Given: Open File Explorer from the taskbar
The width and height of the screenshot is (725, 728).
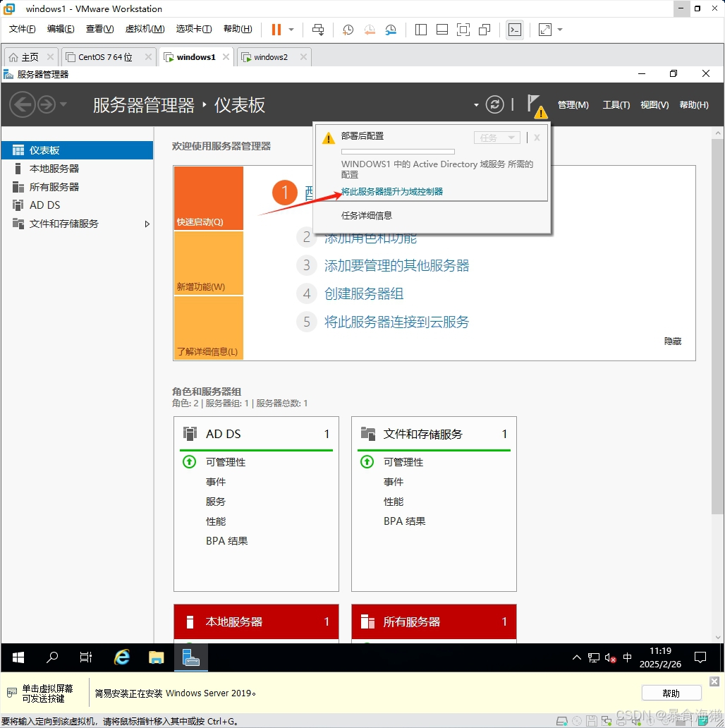Looking at the screenshot, I should [157, 657].
